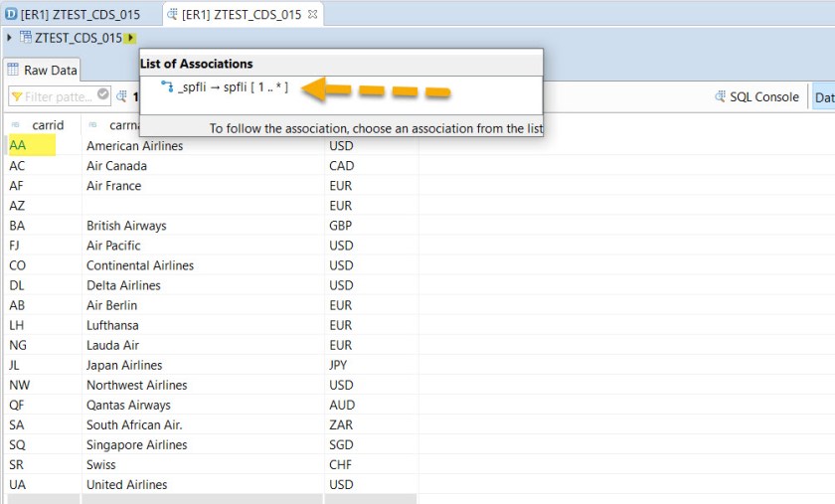The height and width of the screenshot is (504, 835).
Task: Select the CO carrid cell
Action: coord(43,265)
